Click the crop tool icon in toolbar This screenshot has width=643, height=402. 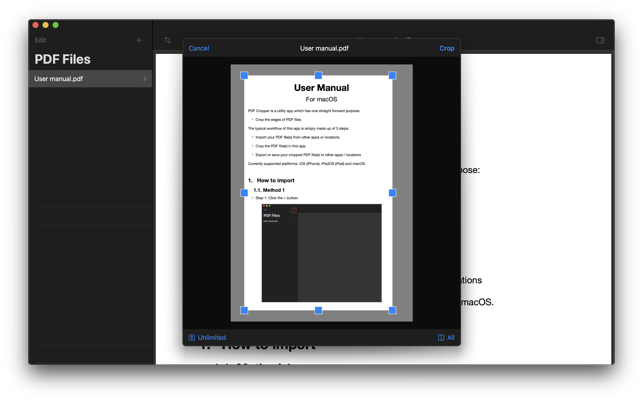pyautogui.click(x=167, y=40)
